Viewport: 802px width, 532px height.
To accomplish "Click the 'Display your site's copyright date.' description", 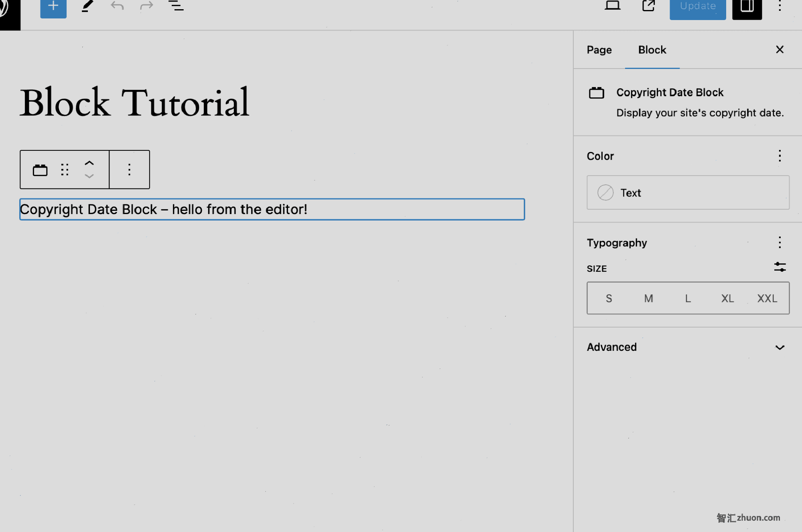I will [700, 113].
